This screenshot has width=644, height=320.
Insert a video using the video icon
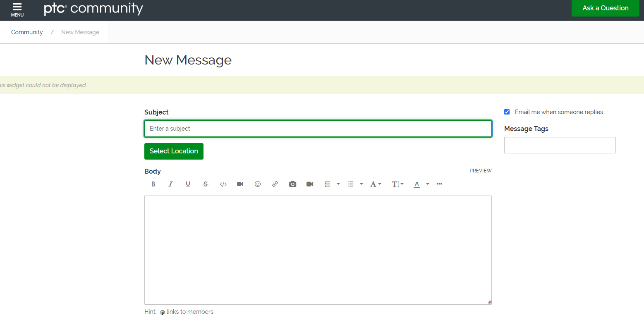310,184
